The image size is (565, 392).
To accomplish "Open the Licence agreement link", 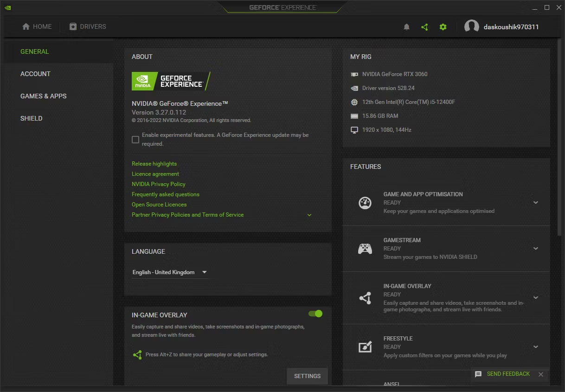I will click(x=155, y=174).
